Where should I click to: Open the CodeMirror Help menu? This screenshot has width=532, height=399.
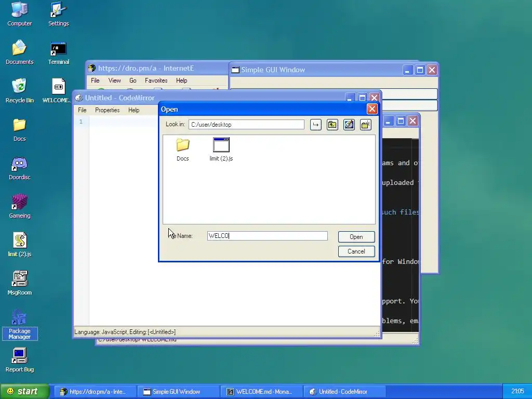pyautogui.click(x=134, y=110)
